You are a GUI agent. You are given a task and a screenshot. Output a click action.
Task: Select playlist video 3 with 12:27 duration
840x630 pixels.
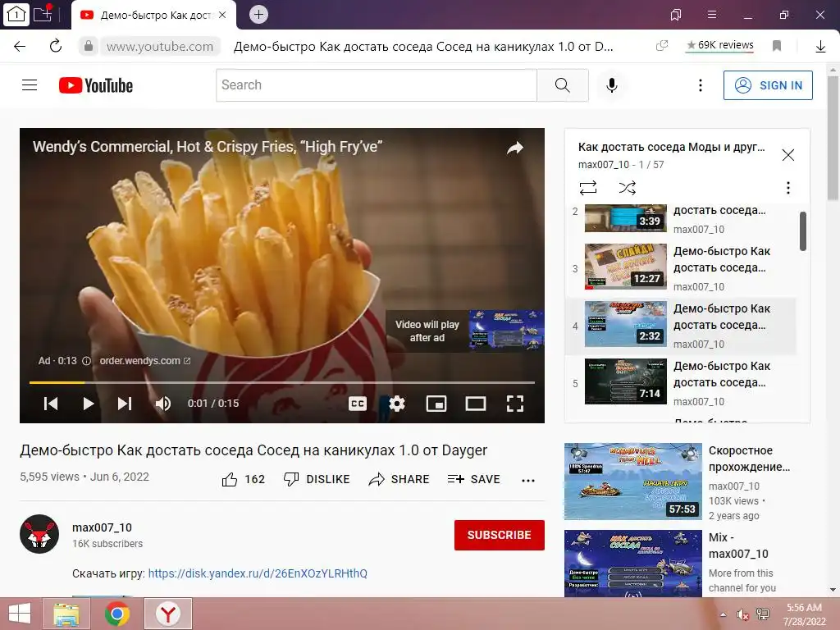[x=682, y=268]
